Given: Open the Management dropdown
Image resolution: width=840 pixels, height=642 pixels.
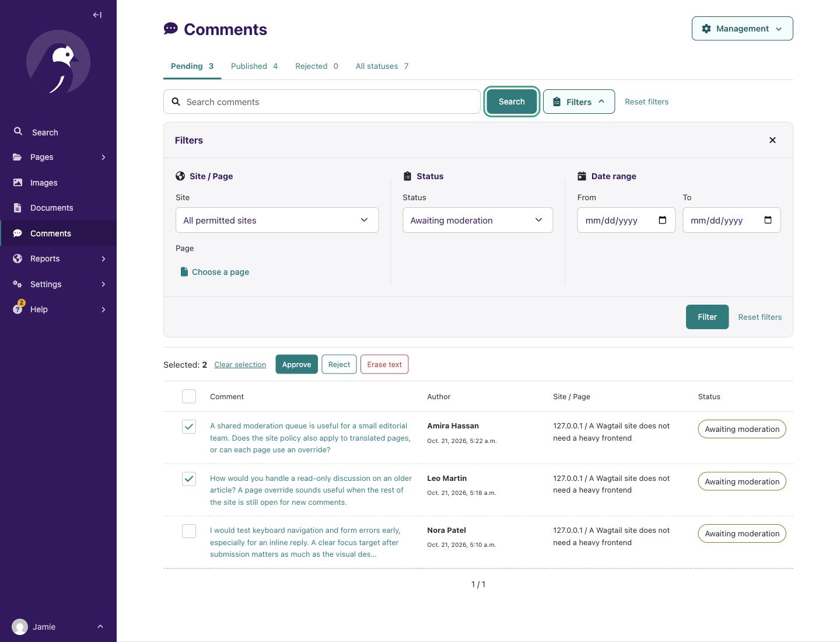Looking at the screenshot, I should point(742,29).
